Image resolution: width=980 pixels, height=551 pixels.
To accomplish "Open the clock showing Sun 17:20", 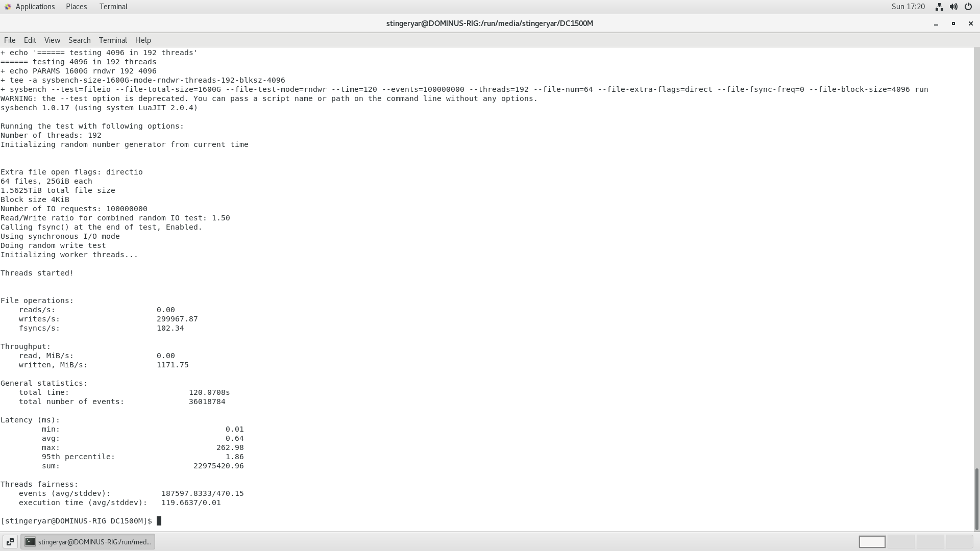I will pyautogui.click(x=908, y=7).
